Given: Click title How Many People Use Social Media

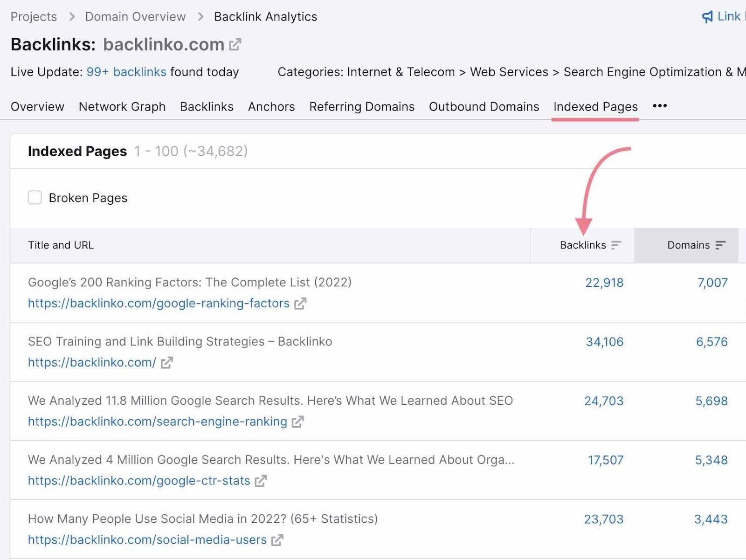Looking at the screenshot, I should coord(203,519).
